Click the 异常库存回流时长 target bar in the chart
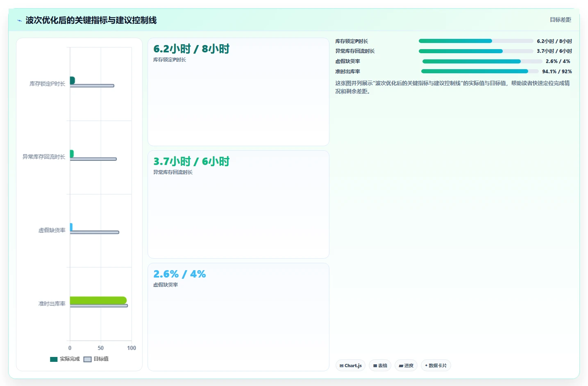Image resolution: width=588 pixels, height=386 pixels. [93, 159]
